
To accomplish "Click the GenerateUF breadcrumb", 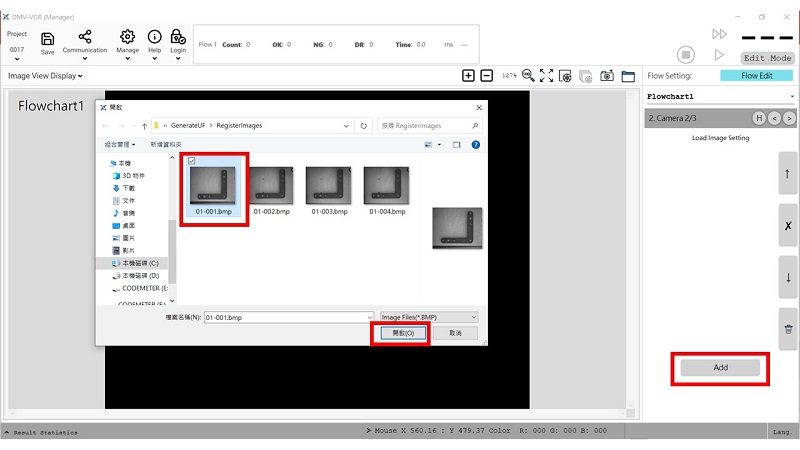I will (x=188, y=126).
